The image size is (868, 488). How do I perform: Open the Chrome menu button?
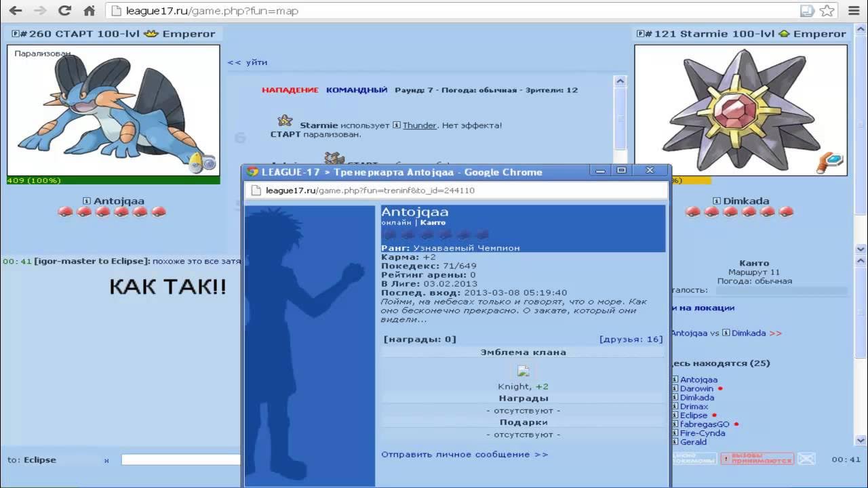[x=853, y=11]
